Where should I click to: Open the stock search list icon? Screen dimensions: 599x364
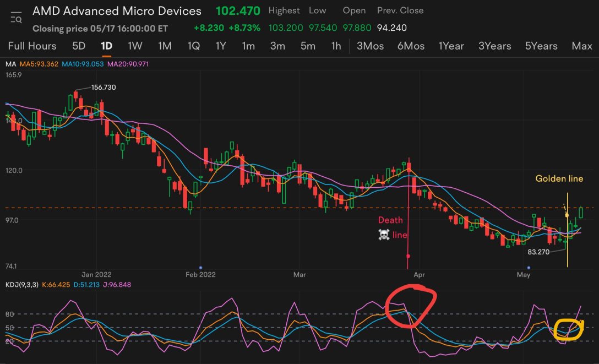tap(16, 18)
